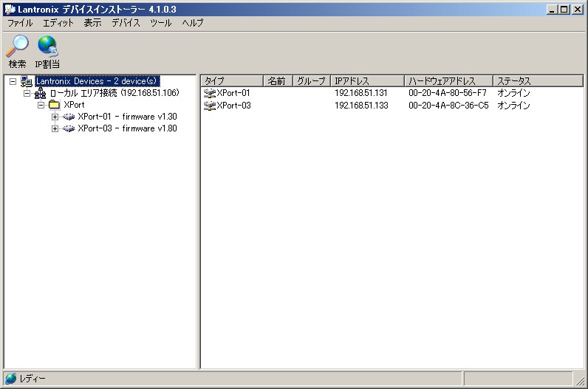Select XPort-03 in the device list
Screen dimensions: 588x389
[233, 106]
